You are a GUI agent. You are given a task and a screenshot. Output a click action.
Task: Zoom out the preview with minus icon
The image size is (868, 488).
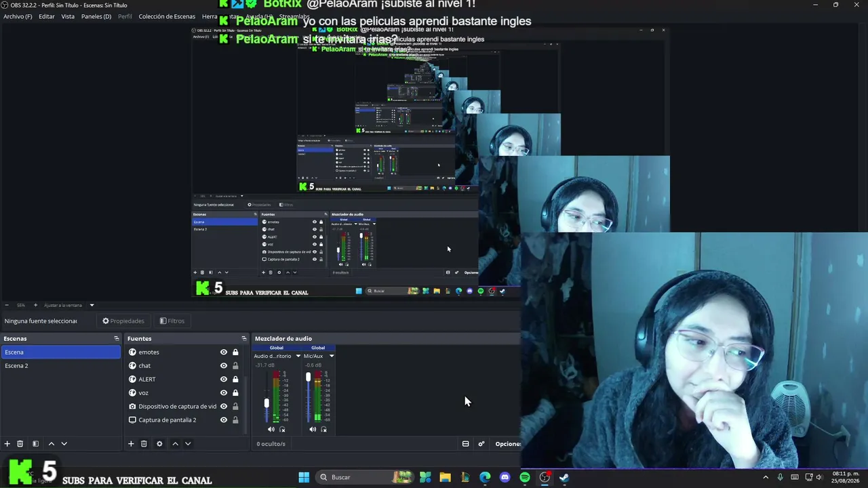coord(7,305)
